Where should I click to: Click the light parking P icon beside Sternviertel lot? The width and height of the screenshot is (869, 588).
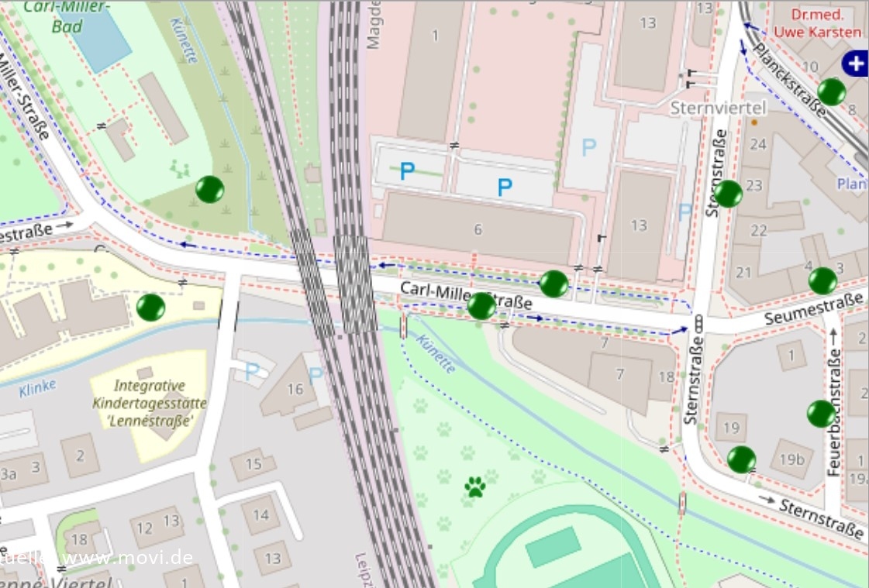point(589,147)
